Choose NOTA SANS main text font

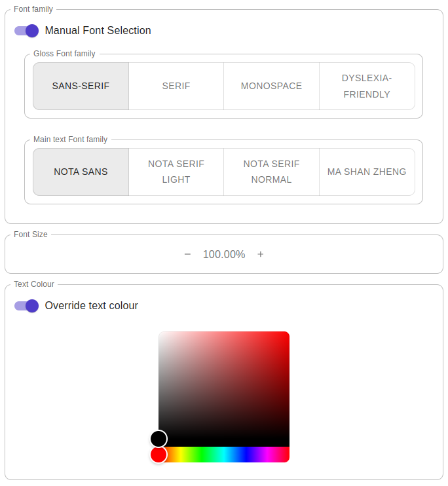81,172
